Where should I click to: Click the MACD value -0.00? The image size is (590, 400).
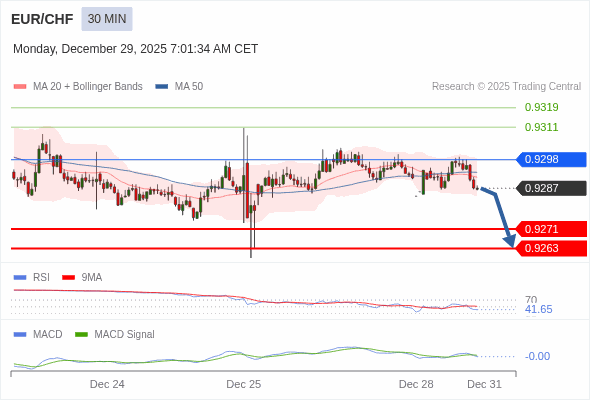pos(537,356)
